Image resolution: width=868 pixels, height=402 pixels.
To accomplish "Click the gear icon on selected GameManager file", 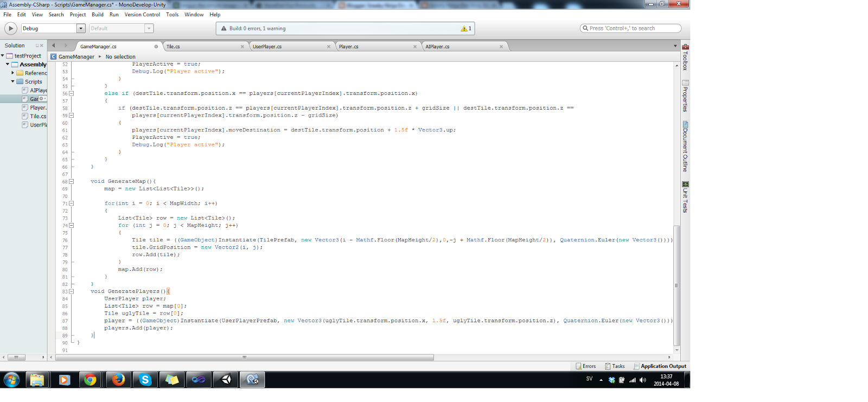I will coord(41,99).
